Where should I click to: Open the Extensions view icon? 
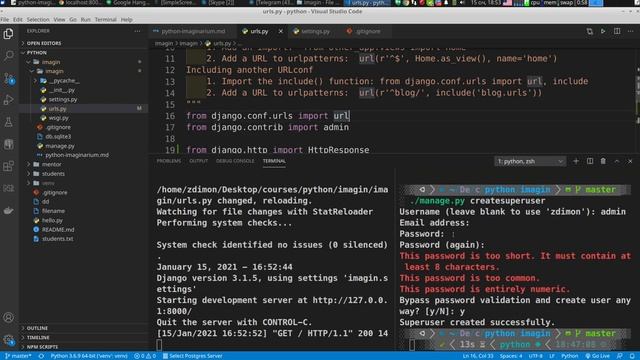tap(8, 166)
